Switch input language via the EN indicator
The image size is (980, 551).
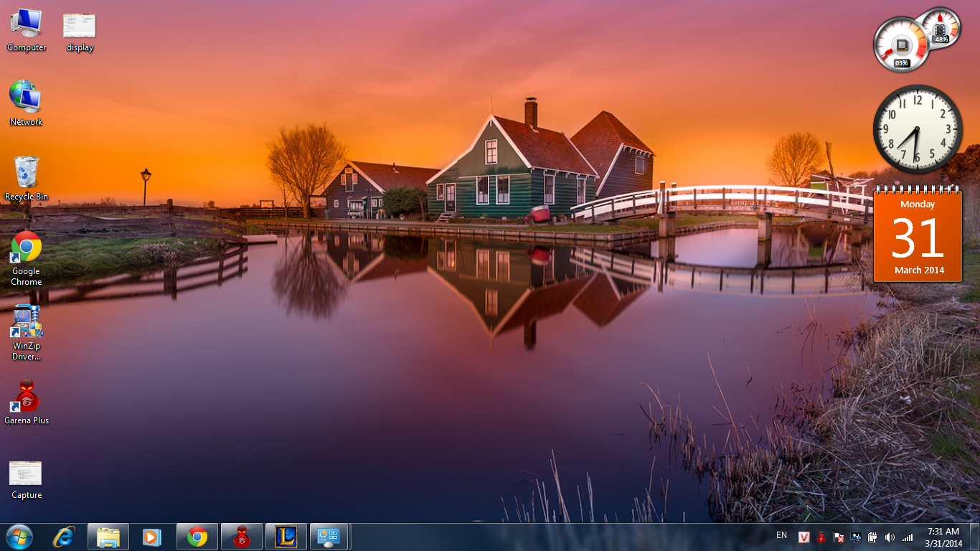click(783, 536)
